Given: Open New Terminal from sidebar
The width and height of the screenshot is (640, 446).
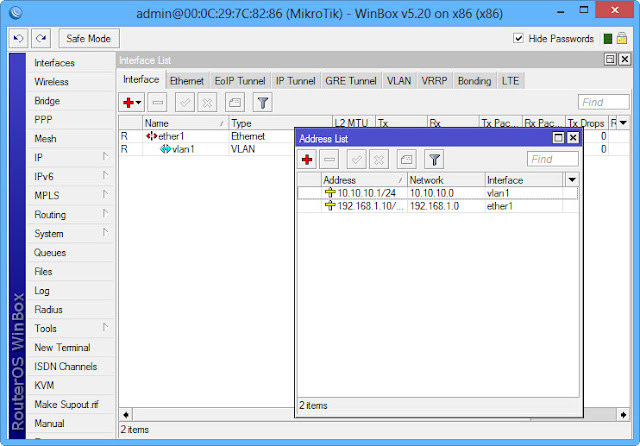Looking at the screenshot, I should tap(70, 347).
